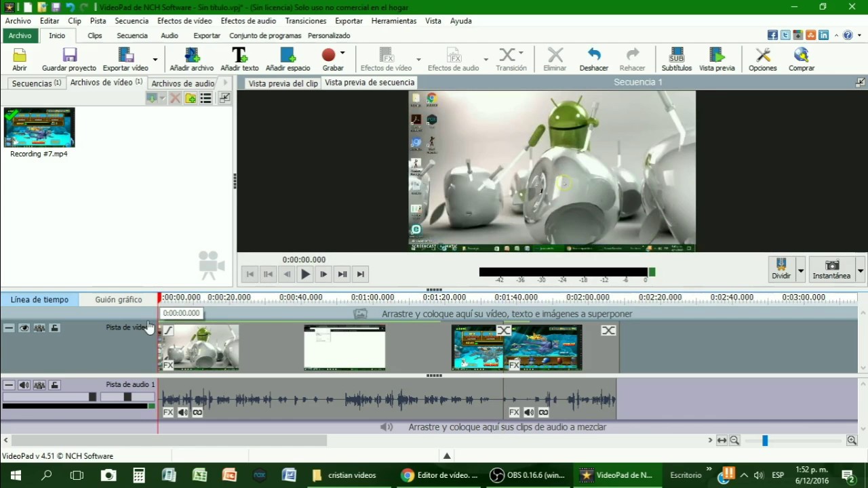Zoom in timeline magnifier icon
This screenshot has height=488, width=868.
pos(852,441)
